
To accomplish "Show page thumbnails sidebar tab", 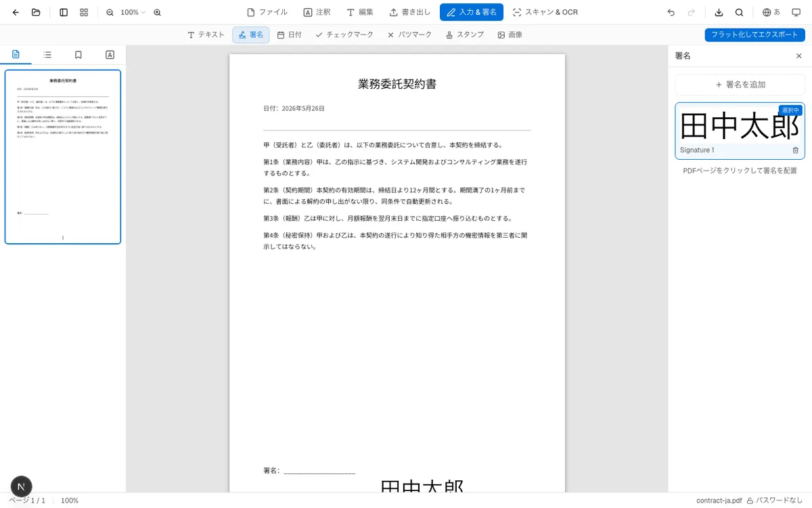I will click(x=16, y=55).
